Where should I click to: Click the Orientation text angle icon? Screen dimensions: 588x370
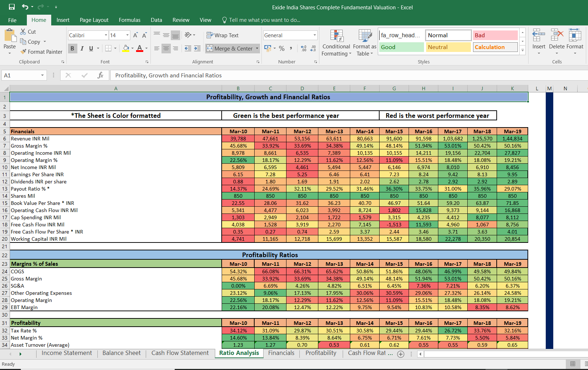(x=188, y=35)
